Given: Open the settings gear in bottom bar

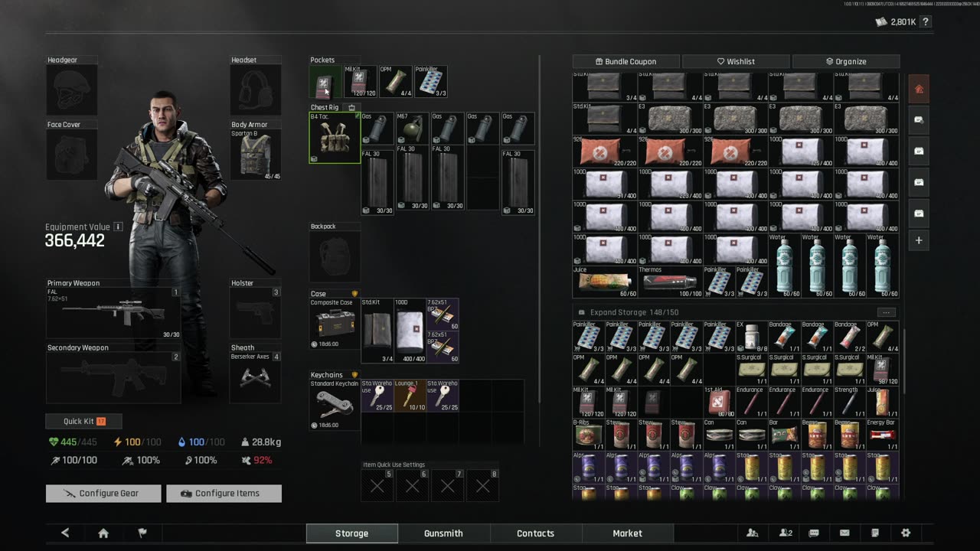Looking at the screenshot, I should [x=906, y=533].
